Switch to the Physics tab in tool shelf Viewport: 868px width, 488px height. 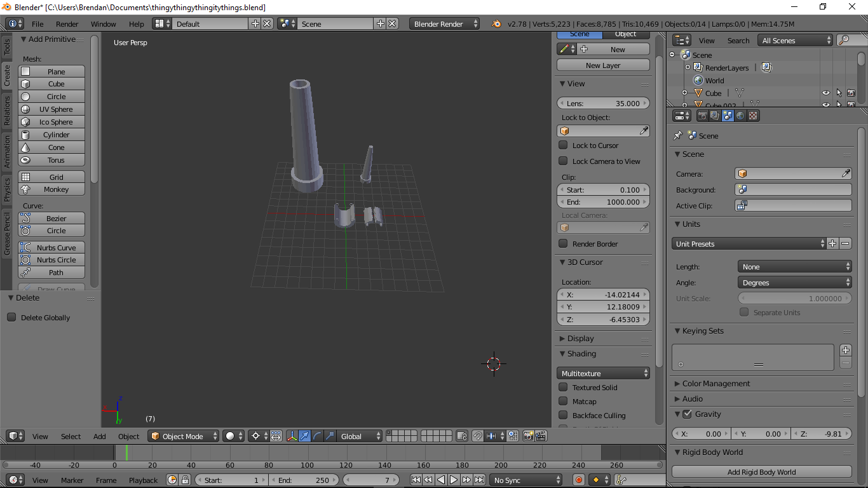(7, 189)
